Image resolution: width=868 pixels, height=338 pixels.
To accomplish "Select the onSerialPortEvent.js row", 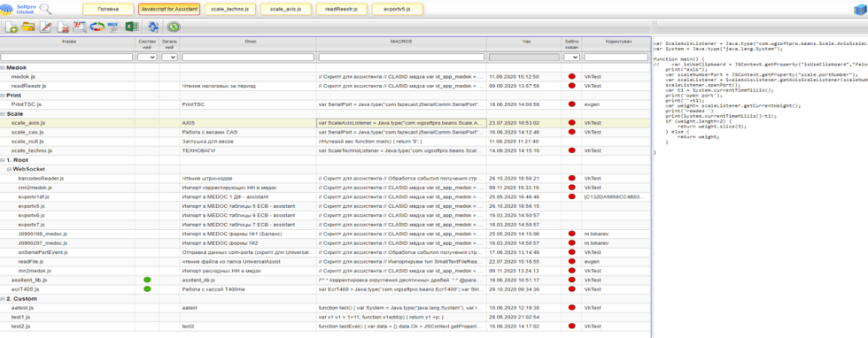I will (326, 252).
